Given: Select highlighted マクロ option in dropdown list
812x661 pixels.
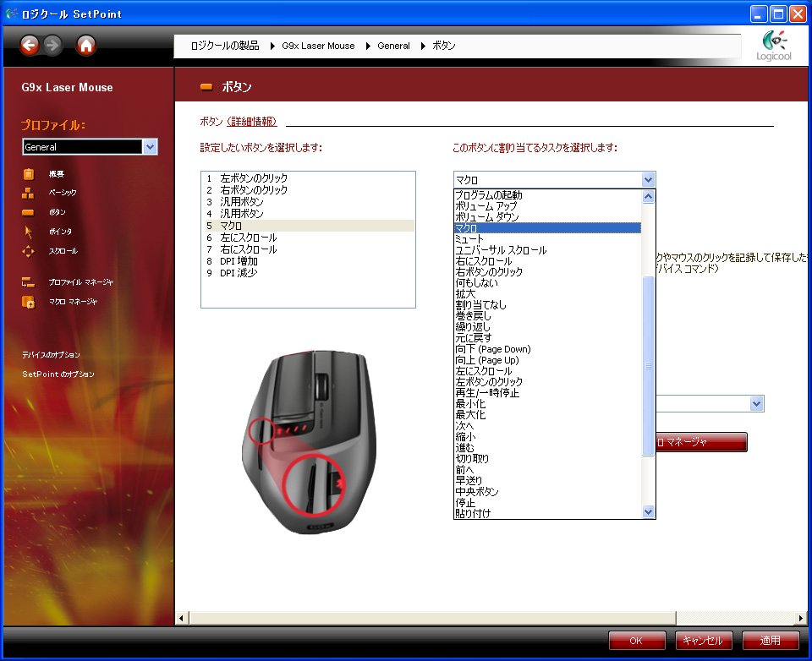Looking at the screenshot, I should [x=547, y=227].
